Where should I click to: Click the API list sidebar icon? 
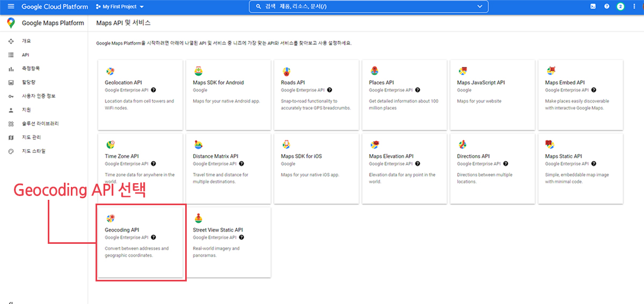(x=11, y=55)
